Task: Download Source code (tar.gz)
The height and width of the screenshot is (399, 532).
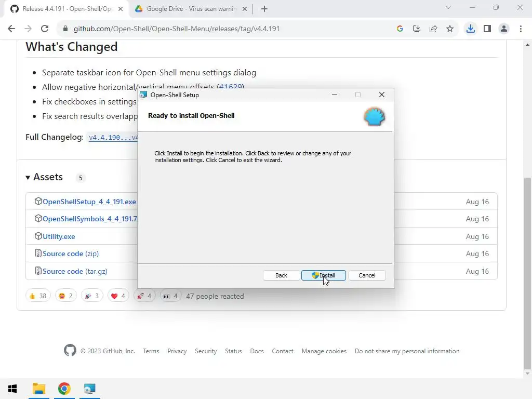Action: click(75, 271)
